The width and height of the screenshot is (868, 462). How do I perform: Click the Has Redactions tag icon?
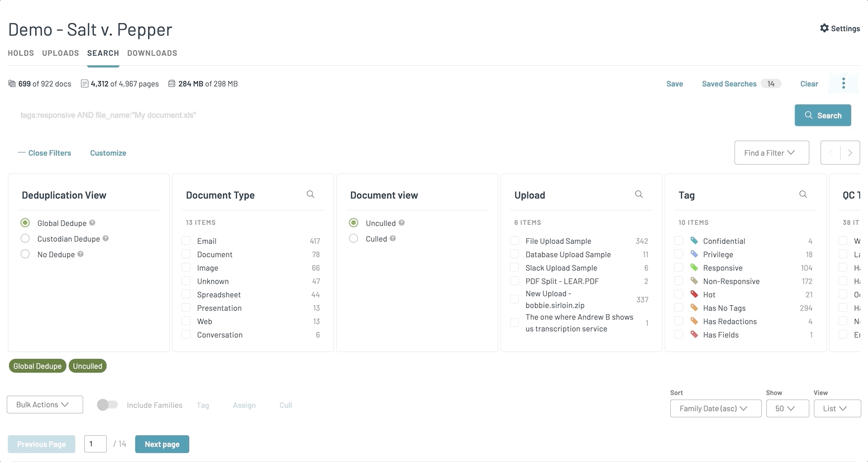tap(694, 321)
